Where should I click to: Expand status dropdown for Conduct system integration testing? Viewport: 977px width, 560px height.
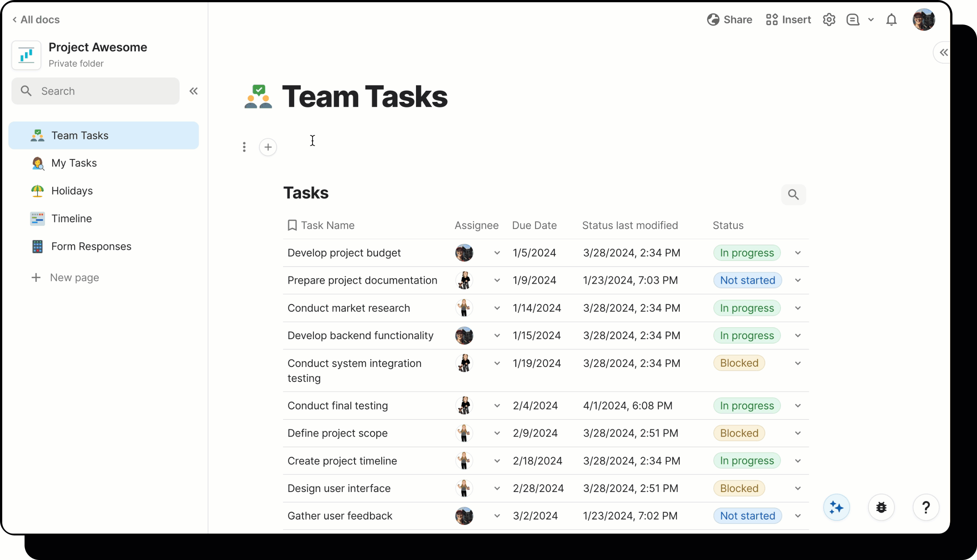(x=798, y=363)
